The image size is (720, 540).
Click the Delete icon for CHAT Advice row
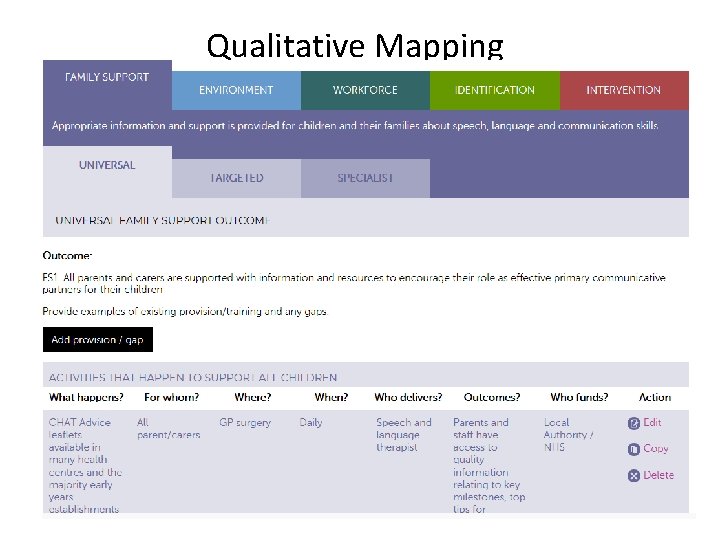pos(634,476)
